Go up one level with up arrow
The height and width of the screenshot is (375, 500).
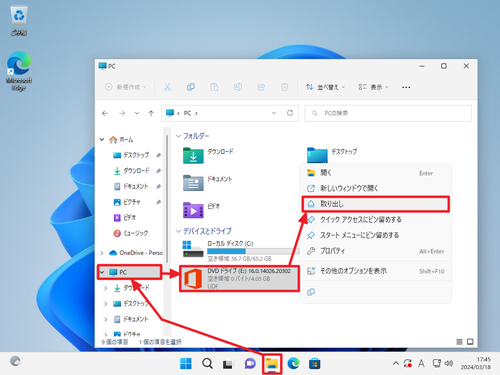coord(151,113)
